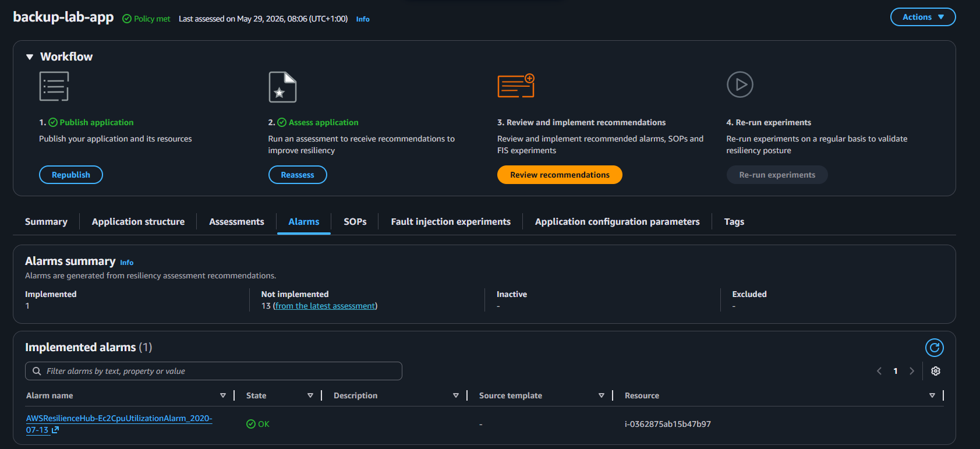This screenshot has height=449, width=980.
Task: Click the Source template column header
Action: pyautogui.click(x=511, y=395)
